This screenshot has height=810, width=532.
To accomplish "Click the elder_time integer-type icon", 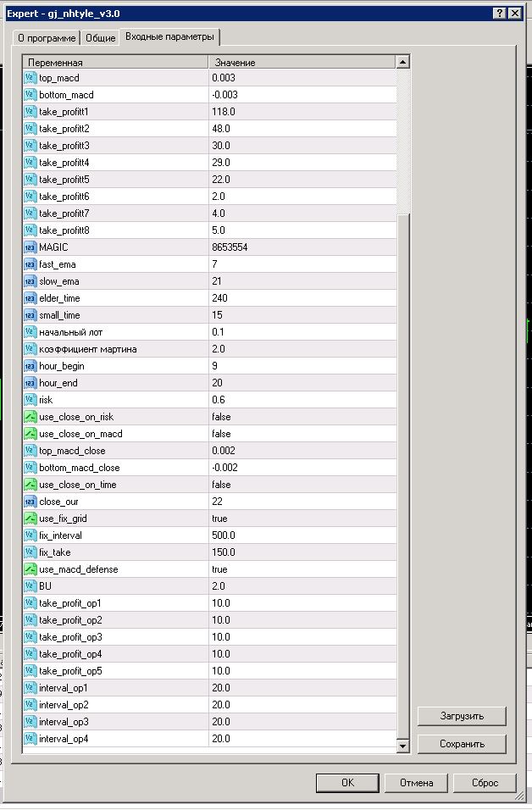I will (30, 298).
